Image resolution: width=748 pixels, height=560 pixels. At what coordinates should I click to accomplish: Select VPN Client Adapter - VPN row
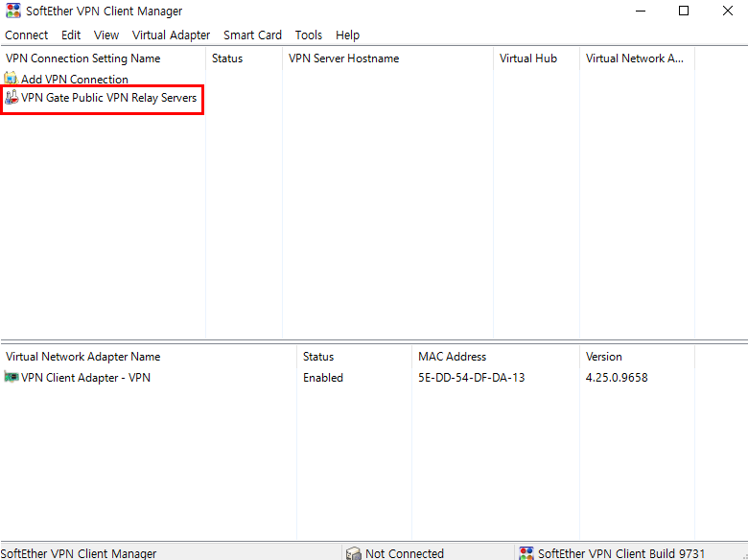(85, 378)
